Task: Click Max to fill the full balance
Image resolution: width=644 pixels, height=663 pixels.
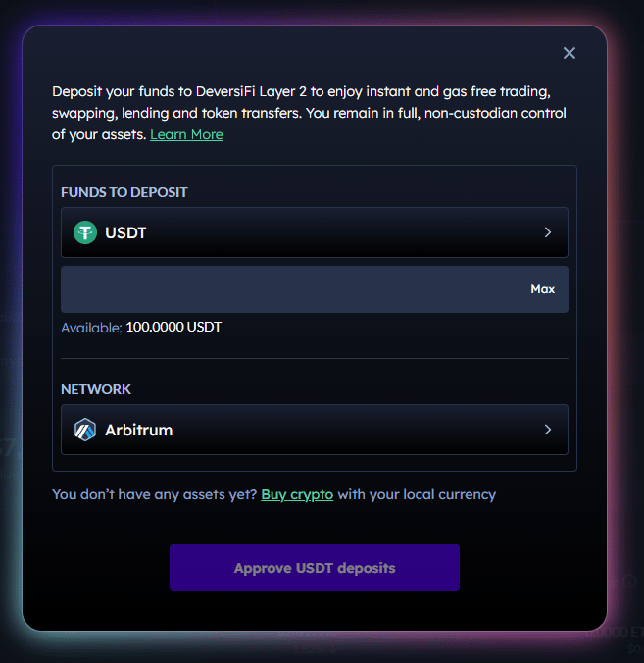Action: [x=543, y=289]
